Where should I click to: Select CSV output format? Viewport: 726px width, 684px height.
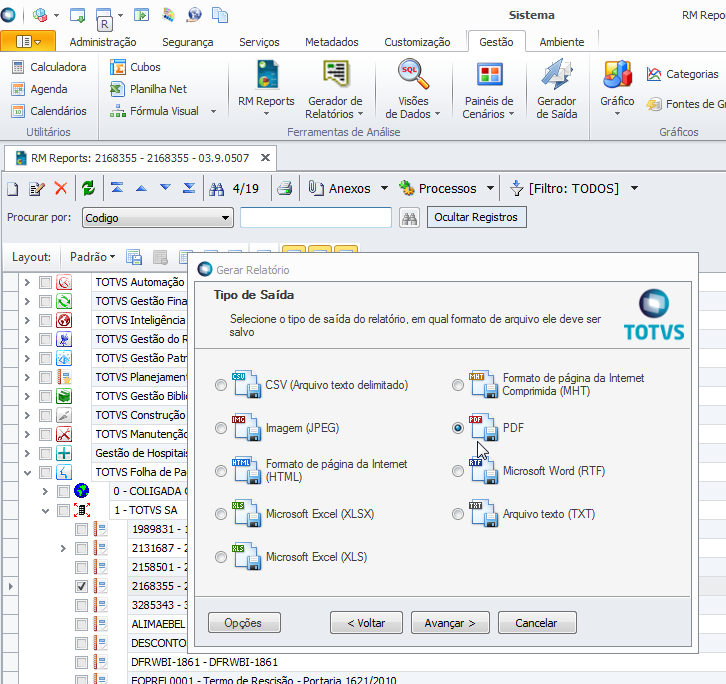tap(221, 385)
